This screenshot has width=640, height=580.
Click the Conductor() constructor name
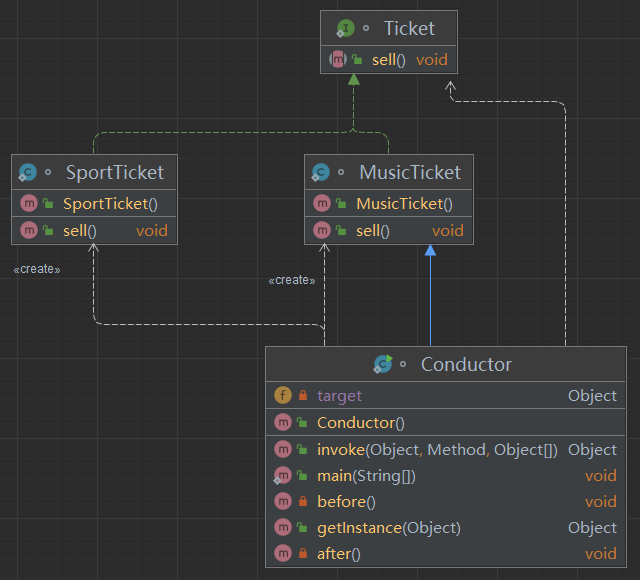coord(361,423)
